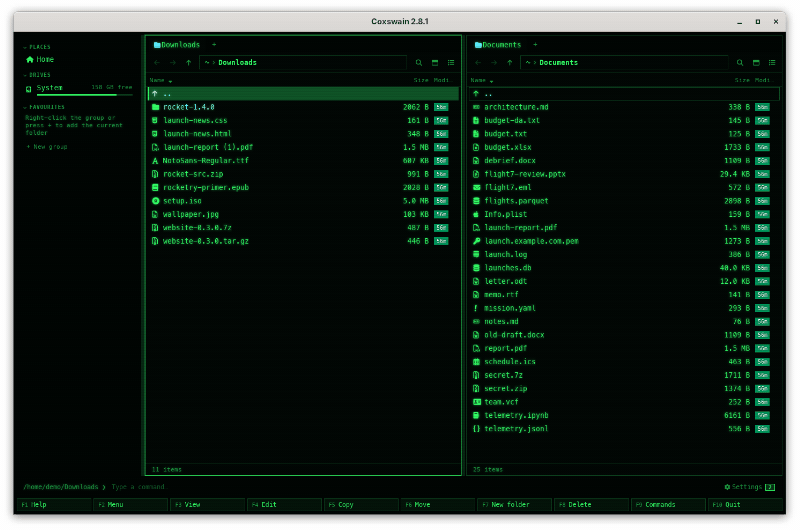Click the System drive usage bar
Viewport: 800px width, 530px height.
(x=84, y=95)
